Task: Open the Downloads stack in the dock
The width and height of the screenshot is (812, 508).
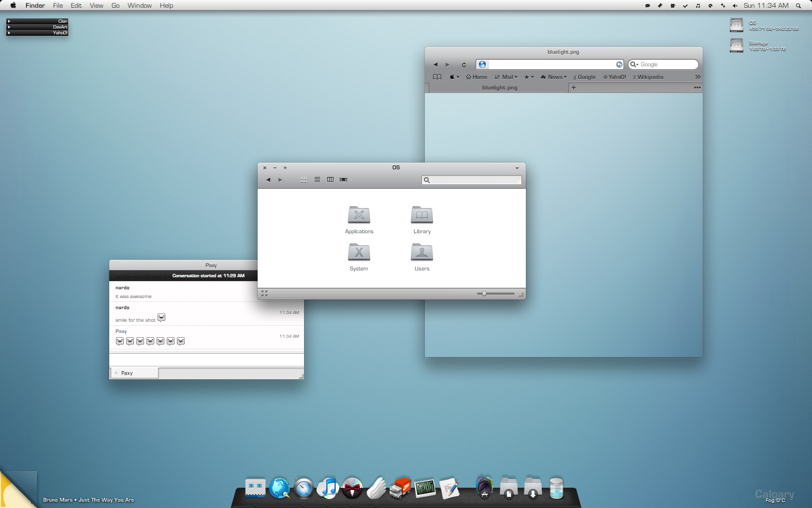Action: point(533,488)
